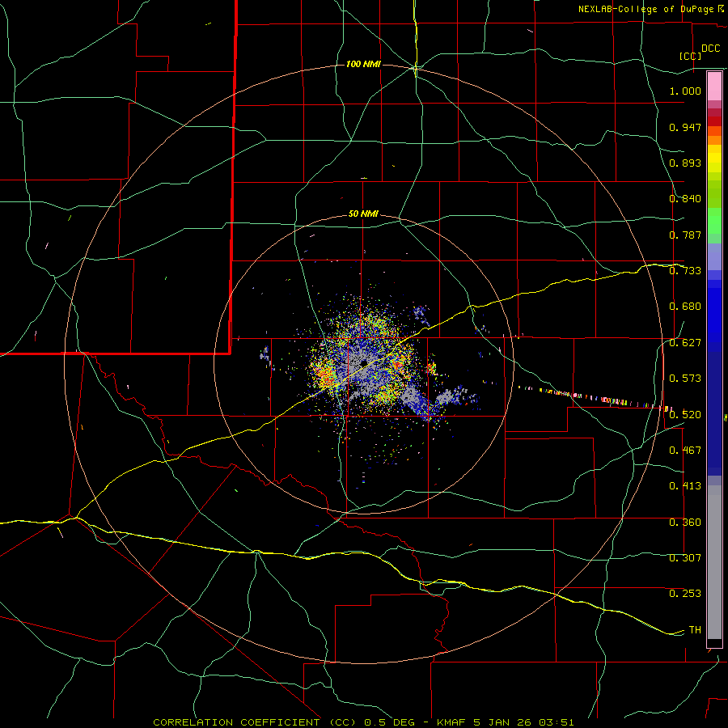Pick the pink color at the top of the color bar

(x=714, y=86)
